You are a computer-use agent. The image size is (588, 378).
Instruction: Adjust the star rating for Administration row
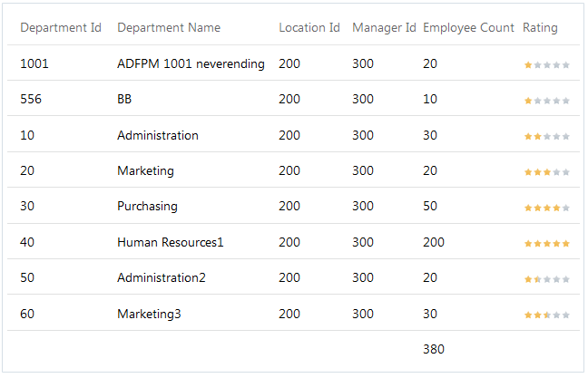[x=547, y=136]
